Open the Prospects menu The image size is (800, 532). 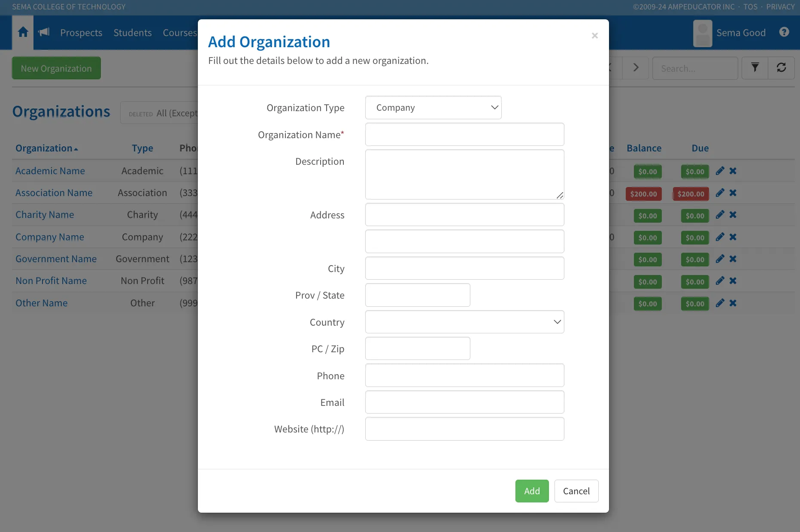[x=81, y=33]
